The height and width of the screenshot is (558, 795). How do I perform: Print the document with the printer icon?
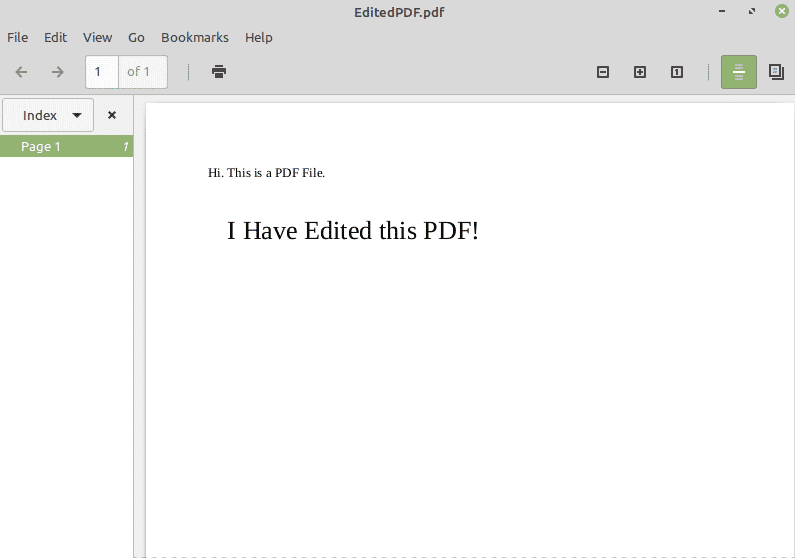(219, 71)
